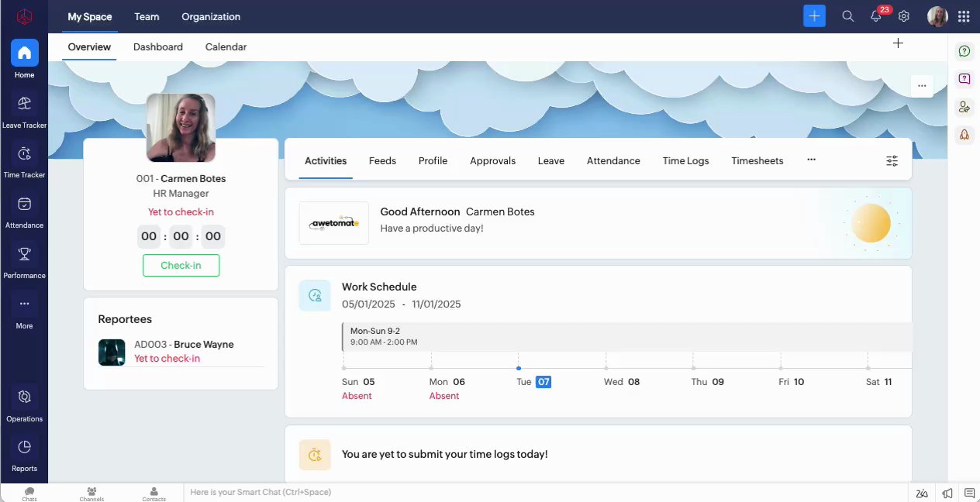Open Chats in bottom bar
The image size is (980, 502).
[x=29, y=493]
